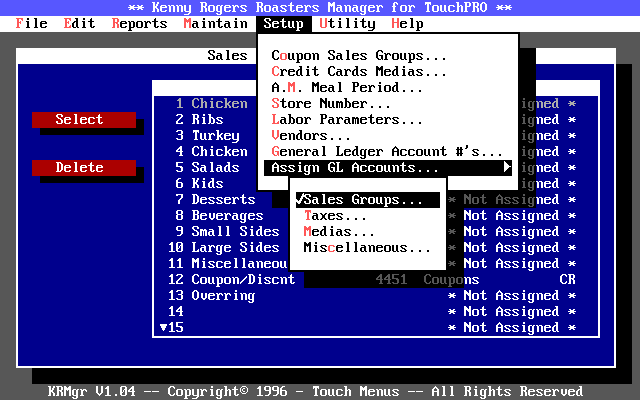Open the Edit menu

(79, 24)
